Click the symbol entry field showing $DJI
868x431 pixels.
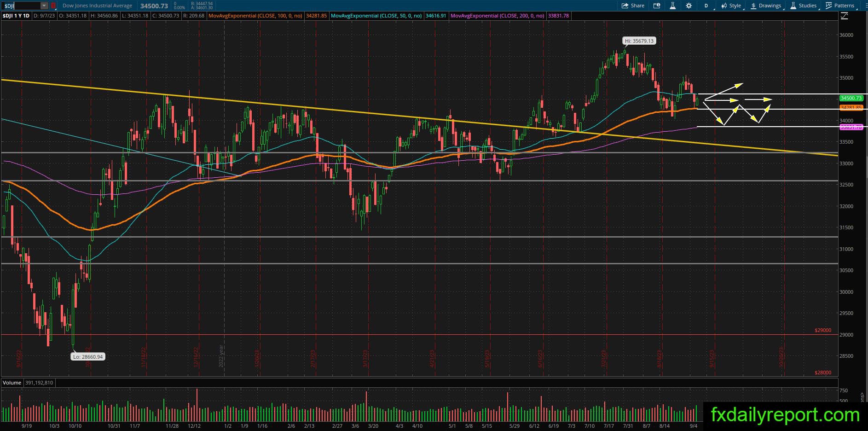click(21, 6)
